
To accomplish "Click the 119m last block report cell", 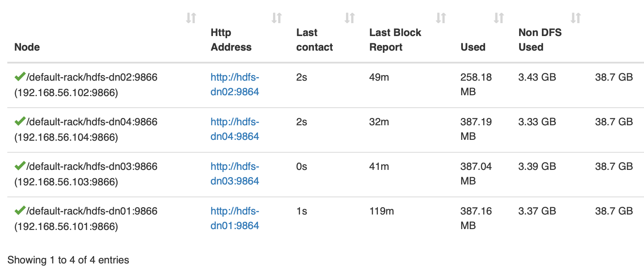I will 381,211.
